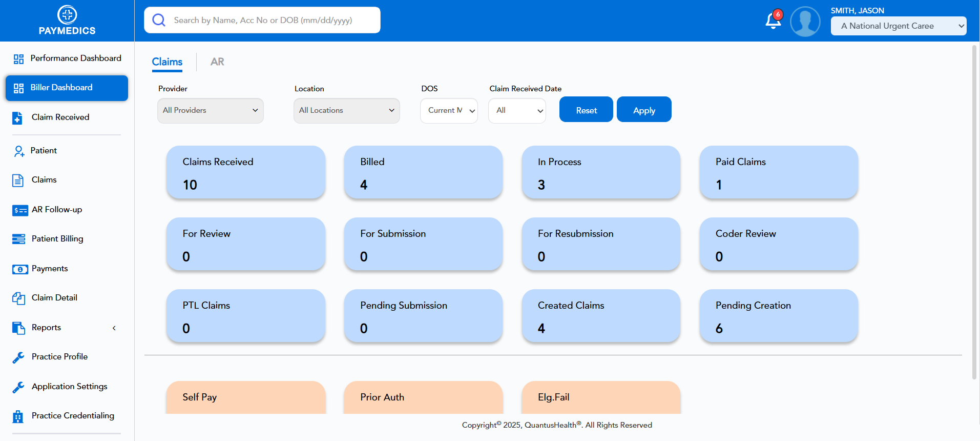The height and width of the screenshot is (441, 980).
Task: Click the Patient sidebar icon
Action: [18, 151]
